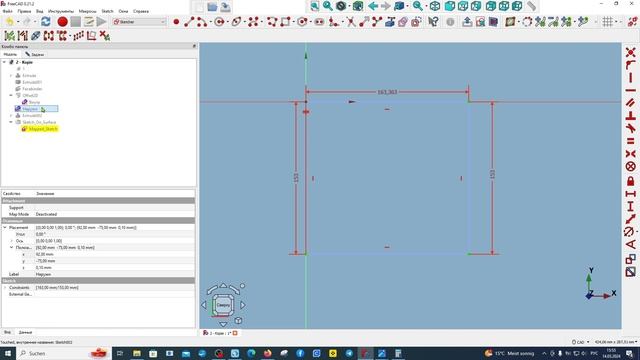This screenshot has width=640, height=360.
Task: Select the create circle tool
Action: [219, 22]
